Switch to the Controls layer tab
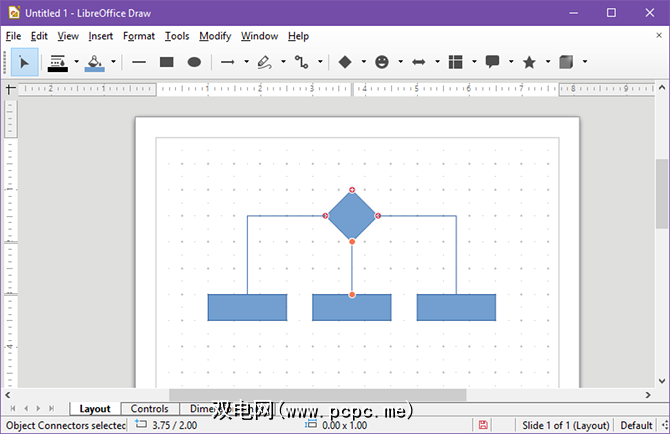This screenshot has width=670, height=434. click(150, 409)
